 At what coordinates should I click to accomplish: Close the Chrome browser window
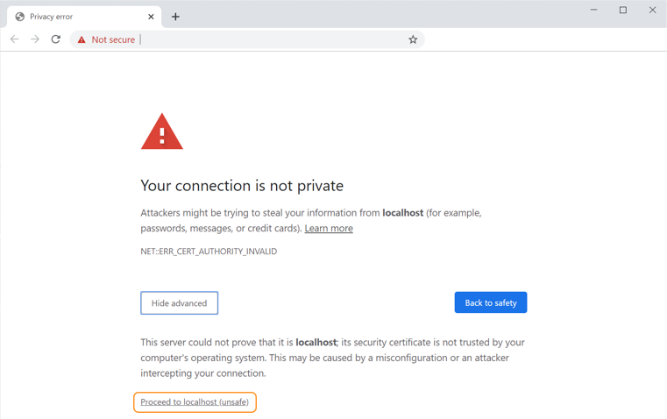pos(652,10)
